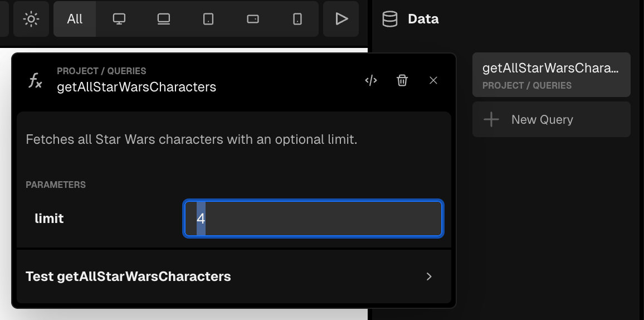The height and width of the screenshot is (320, 644).
Task: Click the fx function icon
Action: pyautogui.click(x=35, y=80)
